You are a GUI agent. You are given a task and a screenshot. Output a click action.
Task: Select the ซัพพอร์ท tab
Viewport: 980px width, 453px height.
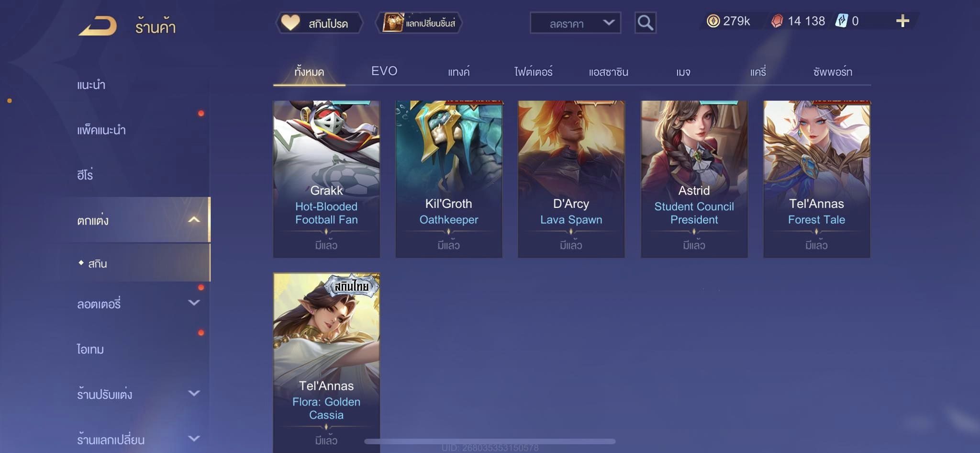833,72
